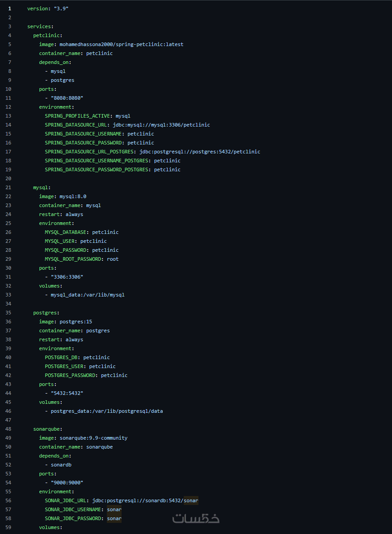
Task: Click the spring-petclinic:latest image value
Action: [121, 44]
